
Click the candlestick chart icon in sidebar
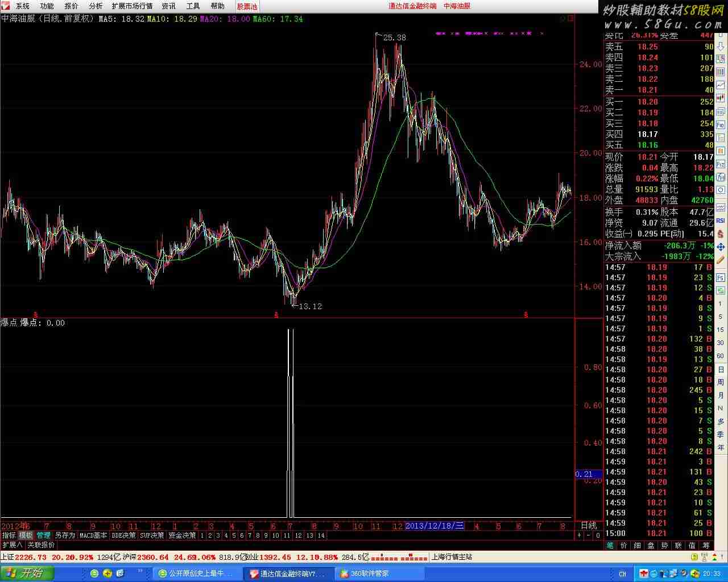click(x=721, y=98)
